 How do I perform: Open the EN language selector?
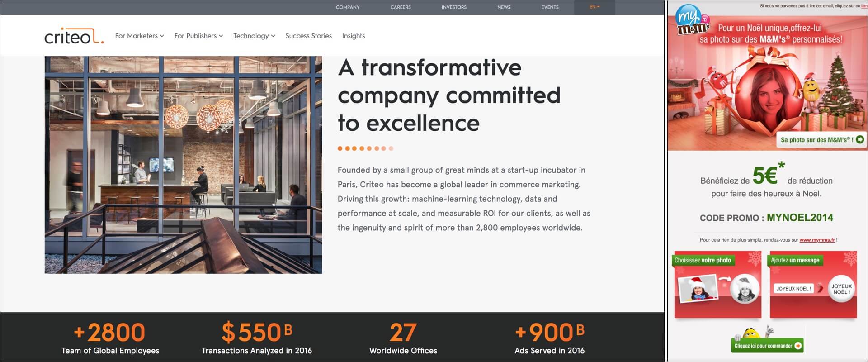(x=594, y=7)
